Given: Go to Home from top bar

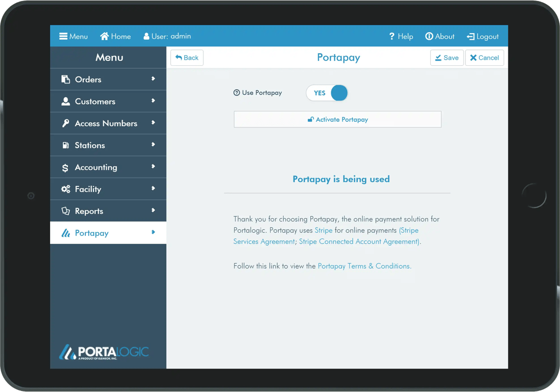Looking at the screenshot, I should point(115,36).
